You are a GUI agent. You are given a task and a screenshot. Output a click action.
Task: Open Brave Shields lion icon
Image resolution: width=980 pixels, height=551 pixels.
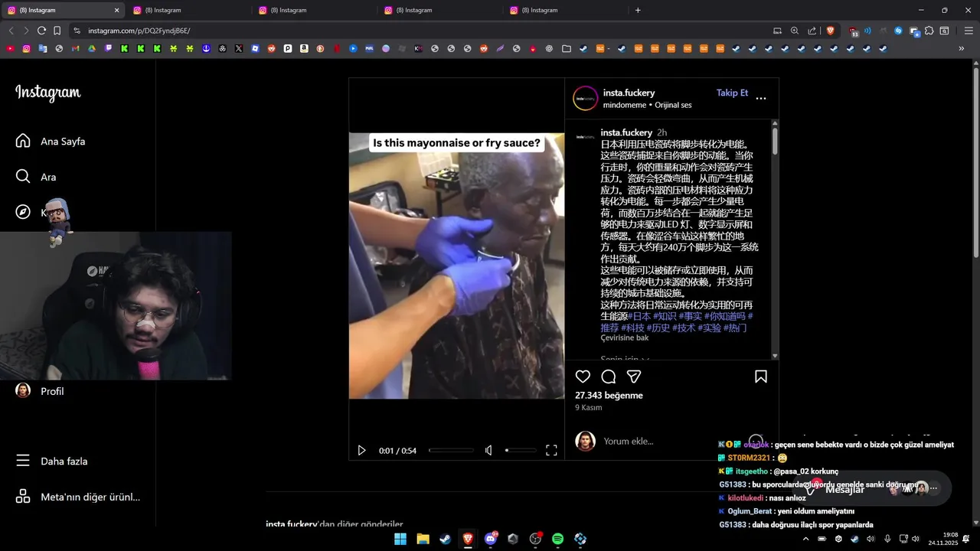click(831, 31)
